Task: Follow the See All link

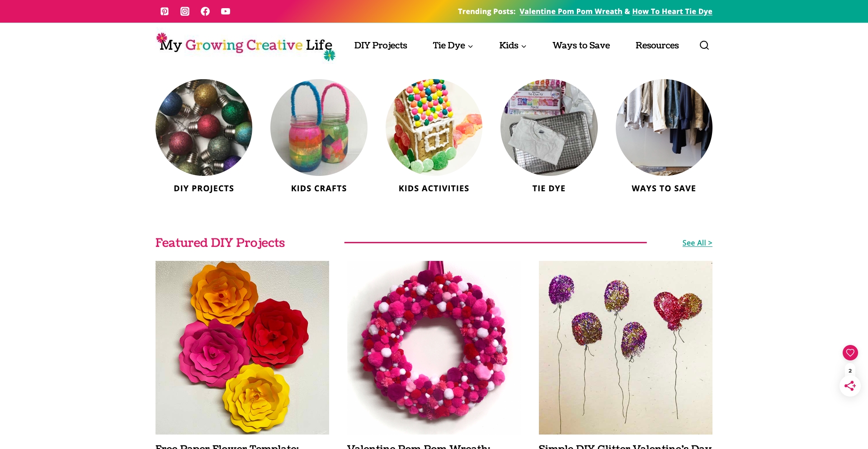Action: (697, 243)
